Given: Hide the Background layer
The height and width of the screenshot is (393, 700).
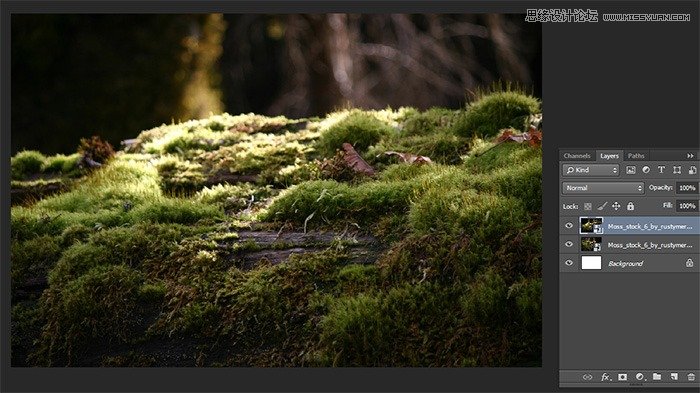Looking at the screenshot, I should pyautogui.click(x=569, y=263).
